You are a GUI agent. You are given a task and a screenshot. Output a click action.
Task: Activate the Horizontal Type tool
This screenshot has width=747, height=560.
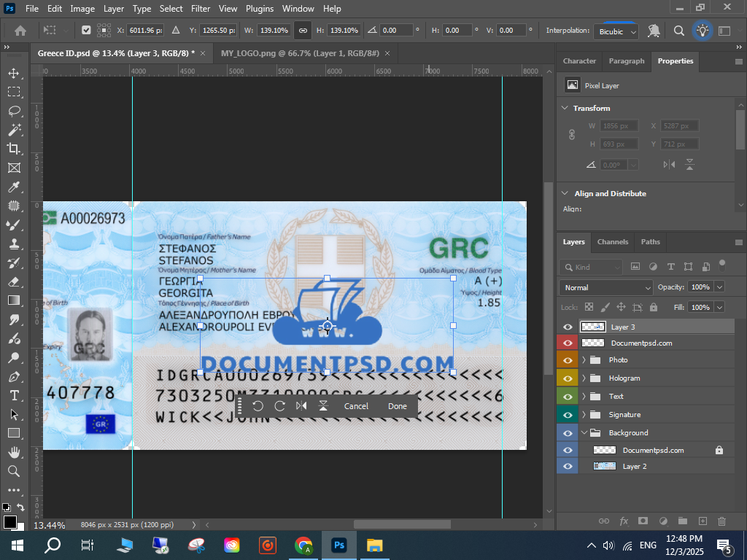point(14,395)
